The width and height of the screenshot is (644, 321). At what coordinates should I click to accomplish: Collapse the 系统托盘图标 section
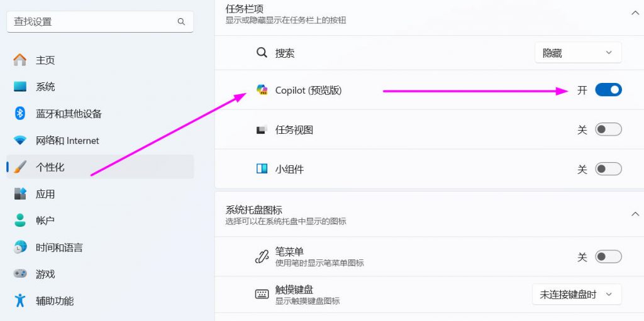click(x=635, y=214)
